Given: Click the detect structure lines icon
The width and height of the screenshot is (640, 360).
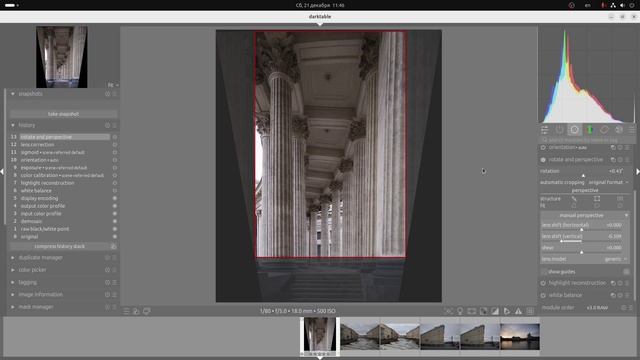Looking at the screenshot, I should (620, 199).
